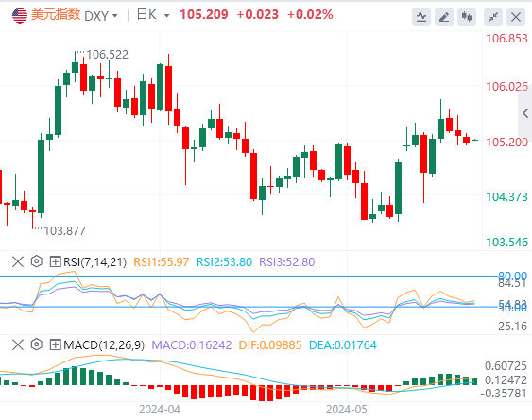Expand the side panel chevron arrow
This screenshot has height=420, width=532.
[525, 113]
